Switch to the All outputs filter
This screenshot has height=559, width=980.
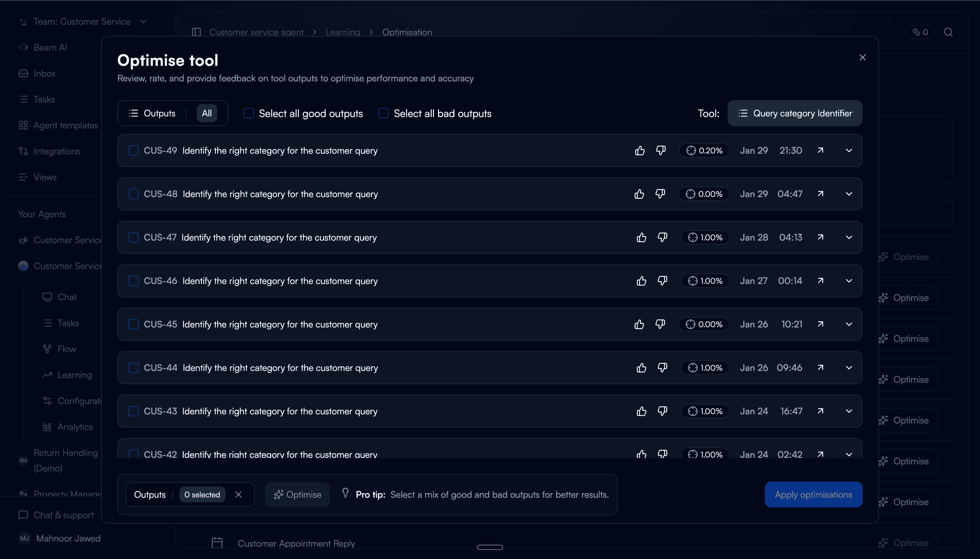(206, 113)
